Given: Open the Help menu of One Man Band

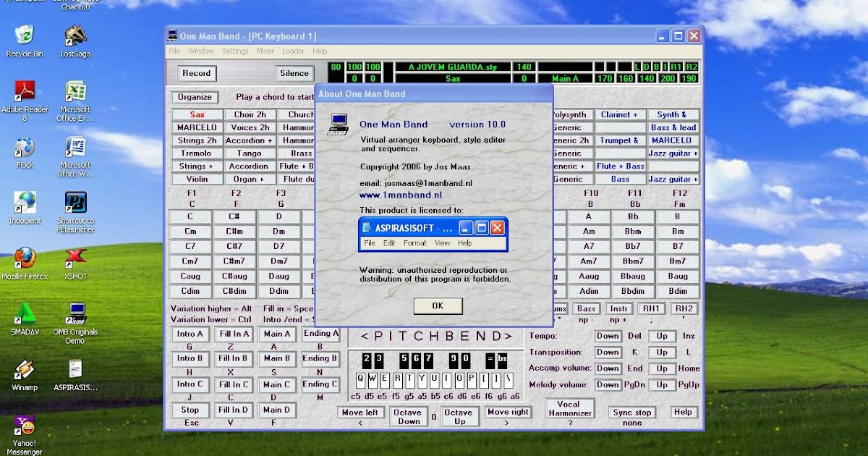Looking at the screenshot, I should point(320,51).
